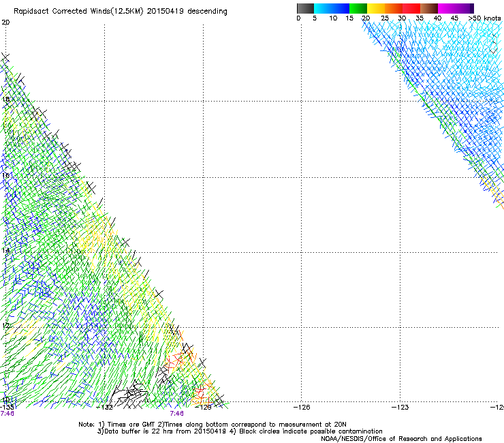Click the longitude label '-126'
The image size is (504, 443).
pos(302,408)
